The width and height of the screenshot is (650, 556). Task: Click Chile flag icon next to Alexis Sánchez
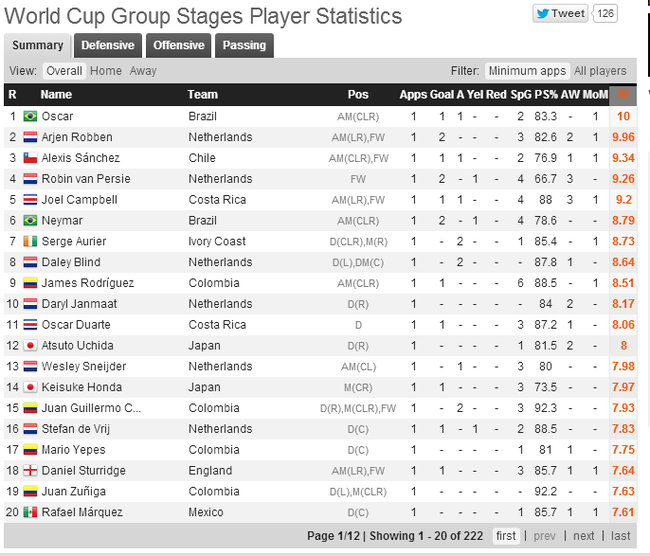tap(30, 158)
